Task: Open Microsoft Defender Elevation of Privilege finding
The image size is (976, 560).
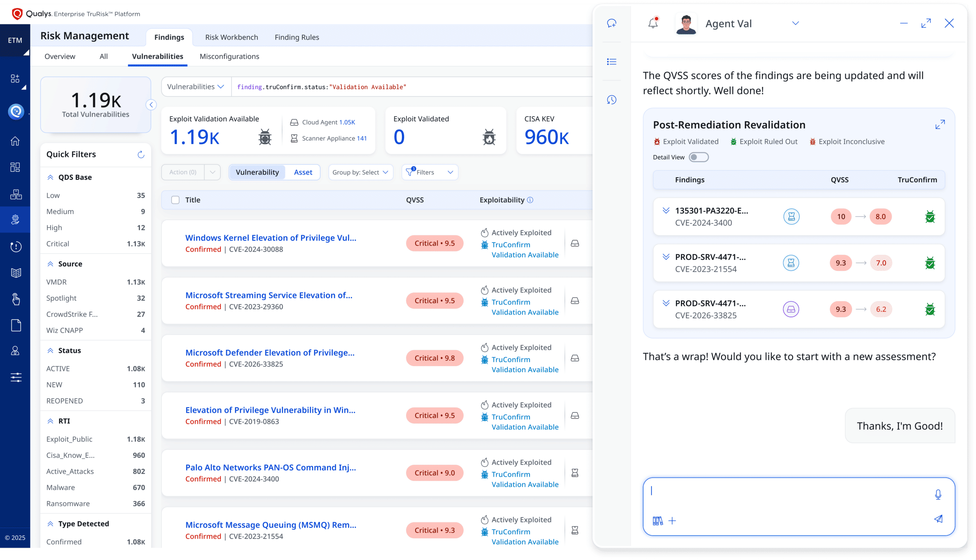Action: (x=270, y=352)
